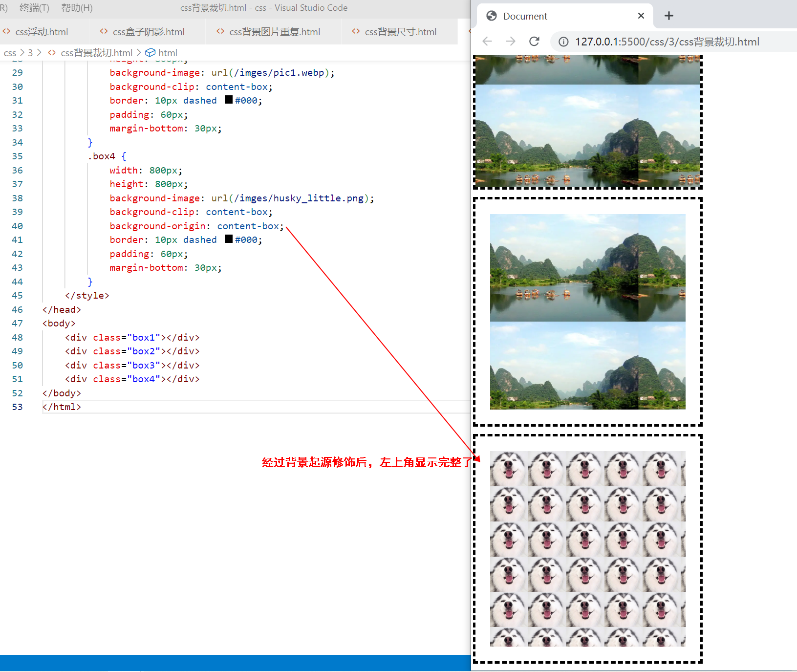Click line number 47 in gutter
Image resolution: width=797 pixels, height=672 pixels.
[17, 323]
